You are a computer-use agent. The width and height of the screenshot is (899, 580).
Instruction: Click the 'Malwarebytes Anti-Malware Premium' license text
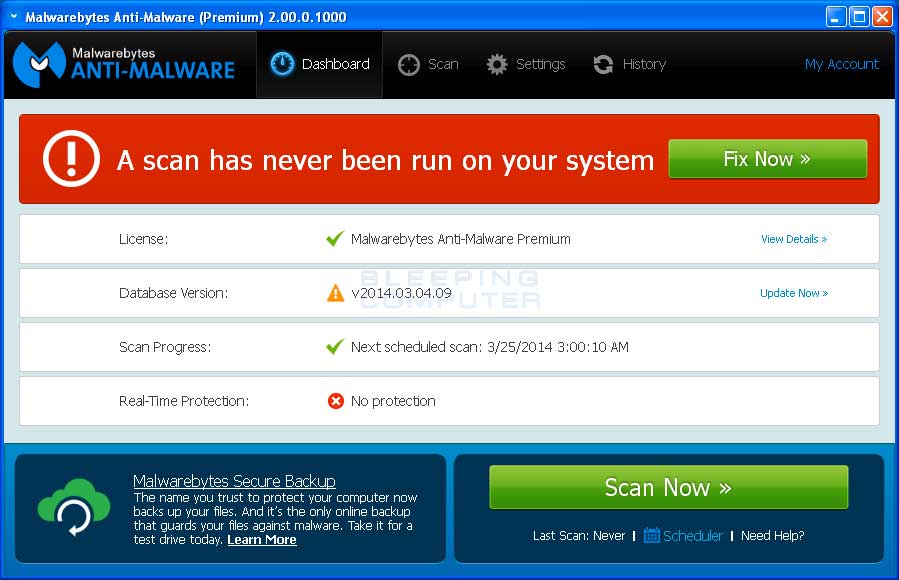[x=460, y=239]
